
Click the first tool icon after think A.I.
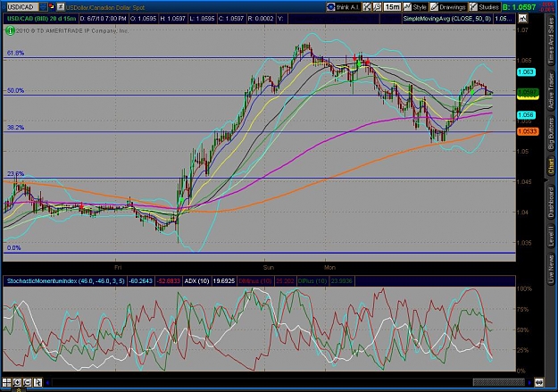[x=367, y=7]
